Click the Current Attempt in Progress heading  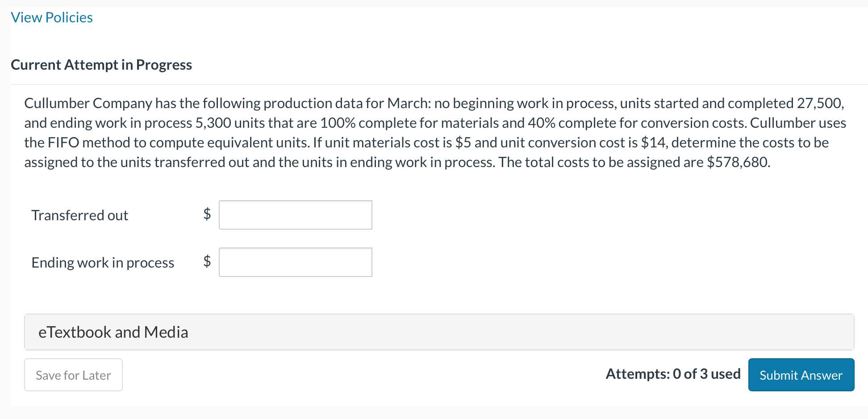tap(101, 65)
